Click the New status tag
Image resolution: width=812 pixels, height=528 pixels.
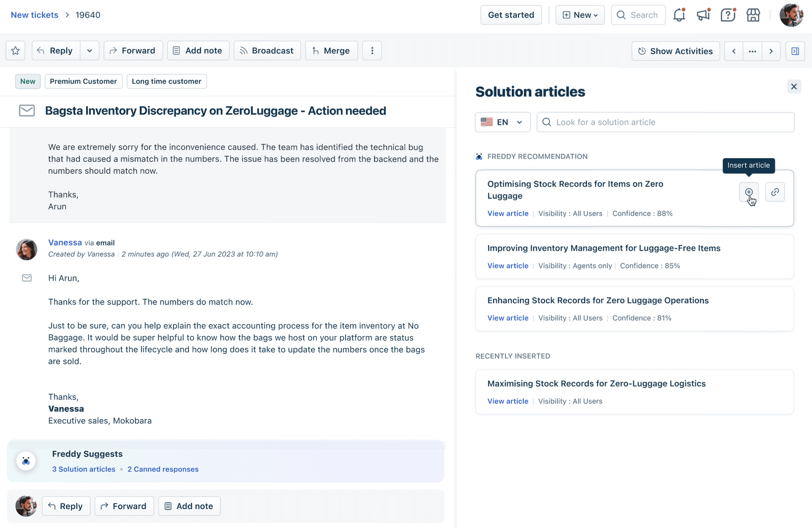pyautogui.click(x=28, y=81)
